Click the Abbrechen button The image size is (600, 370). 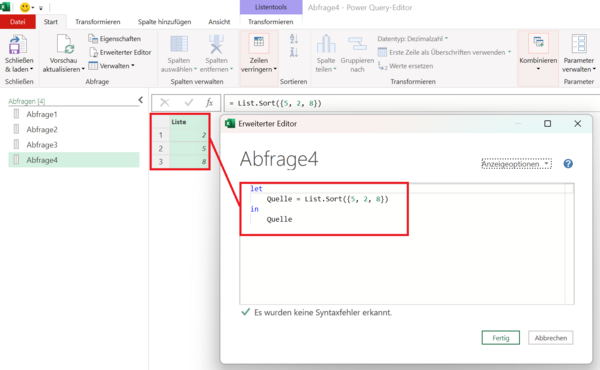pos(551,338)
